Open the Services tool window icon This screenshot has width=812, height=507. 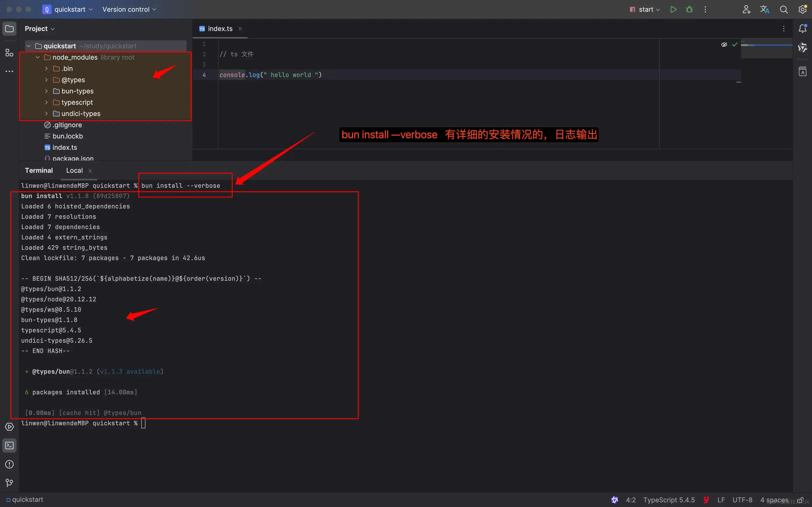[x=9, y=427]
